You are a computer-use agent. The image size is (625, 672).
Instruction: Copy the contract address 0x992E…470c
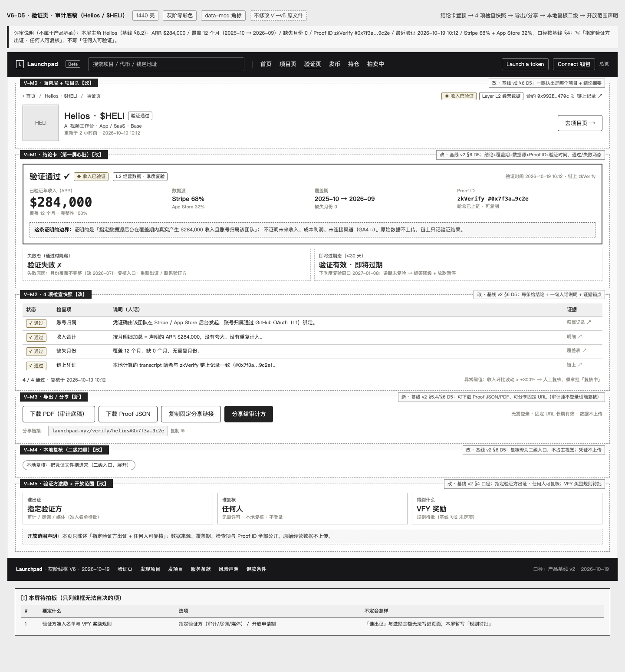coord(572,96)
